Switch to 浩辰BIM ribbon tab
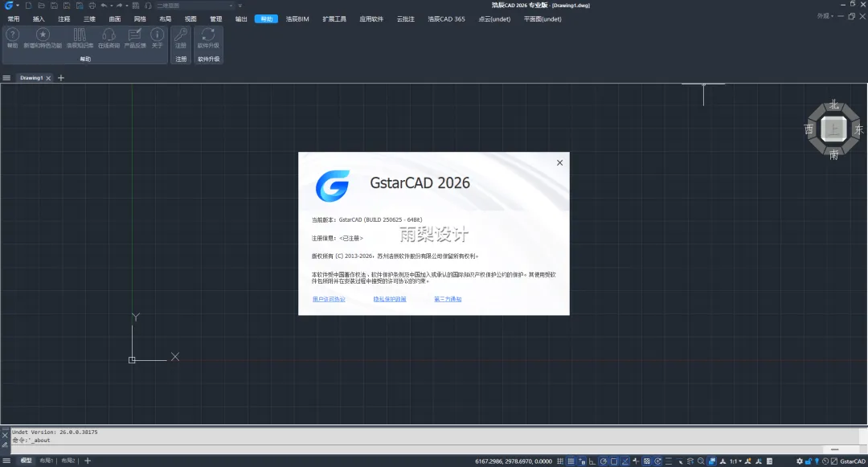The image size is (868, 467). coord(297,18)
